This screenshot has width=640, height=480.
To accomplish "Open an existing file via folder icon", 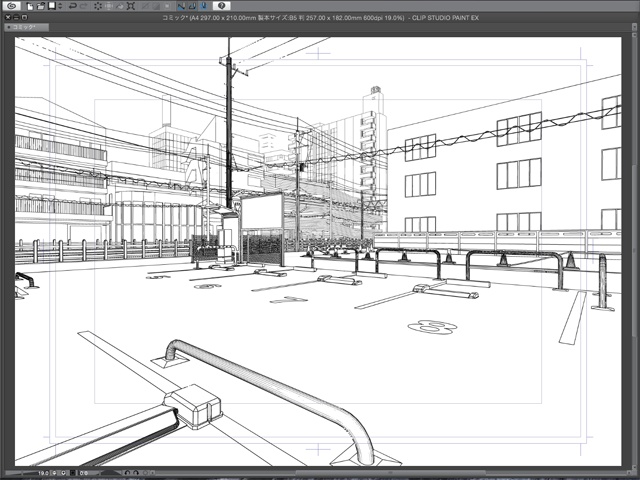I will coord(41,6).
